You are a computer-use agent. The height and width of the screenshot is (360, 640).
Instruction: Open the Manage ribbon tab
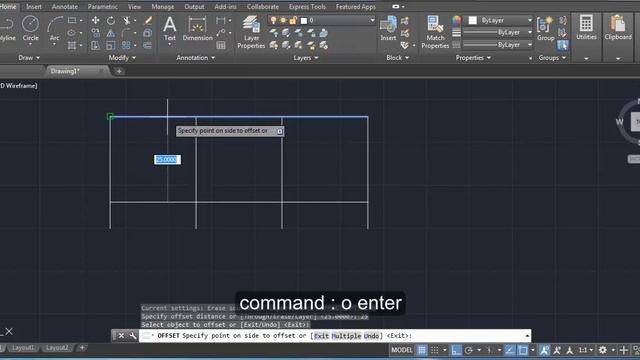[162, 7]
